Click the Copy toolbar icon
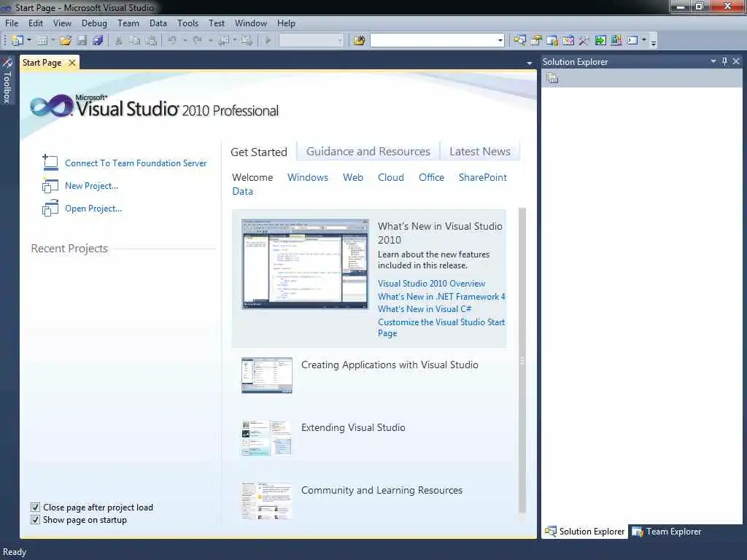 (135, 41)
